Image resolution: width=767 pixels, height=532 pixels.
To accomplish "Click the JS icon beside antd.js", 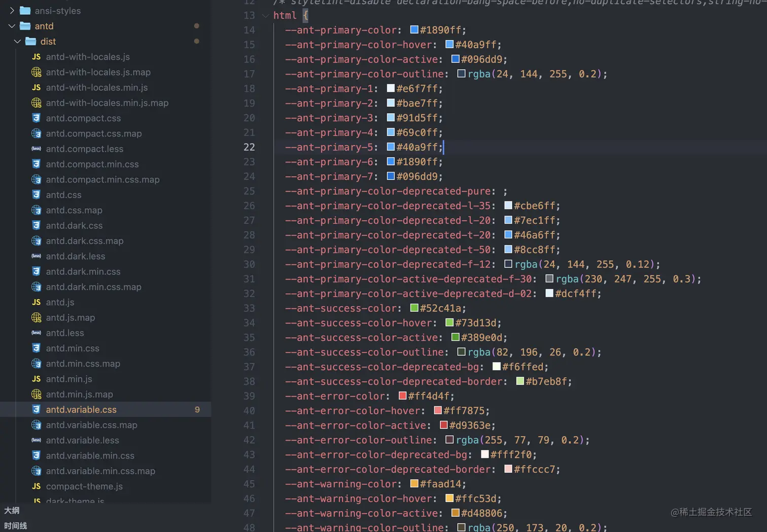I will (36, 302).
